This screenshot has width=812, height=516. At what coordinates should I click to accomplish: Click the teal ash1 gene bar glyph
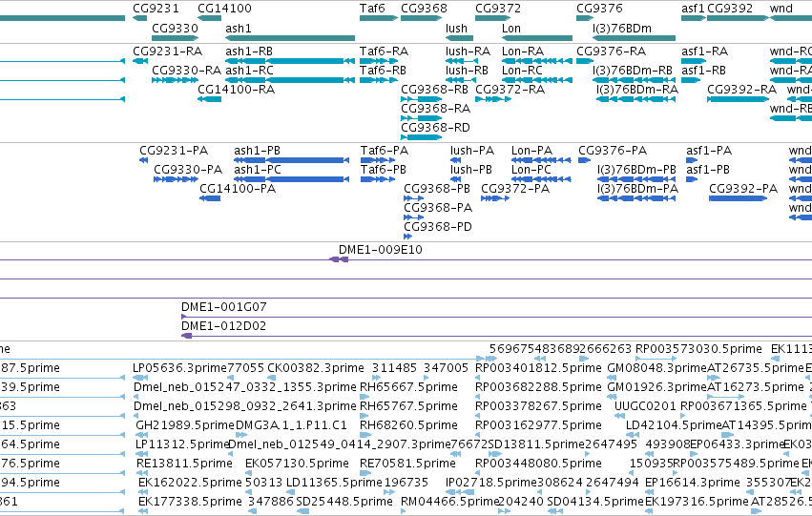(290, 38)
